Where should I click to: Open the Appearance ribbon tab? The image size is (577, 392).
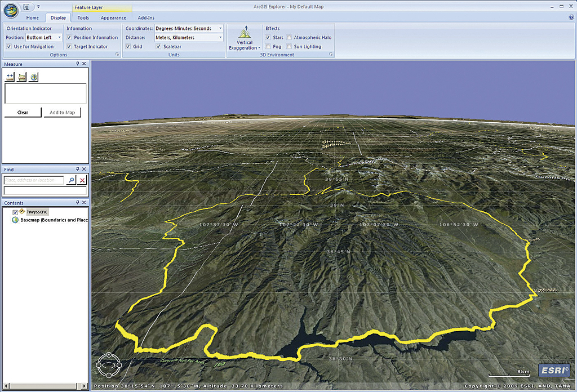(113, 17)
